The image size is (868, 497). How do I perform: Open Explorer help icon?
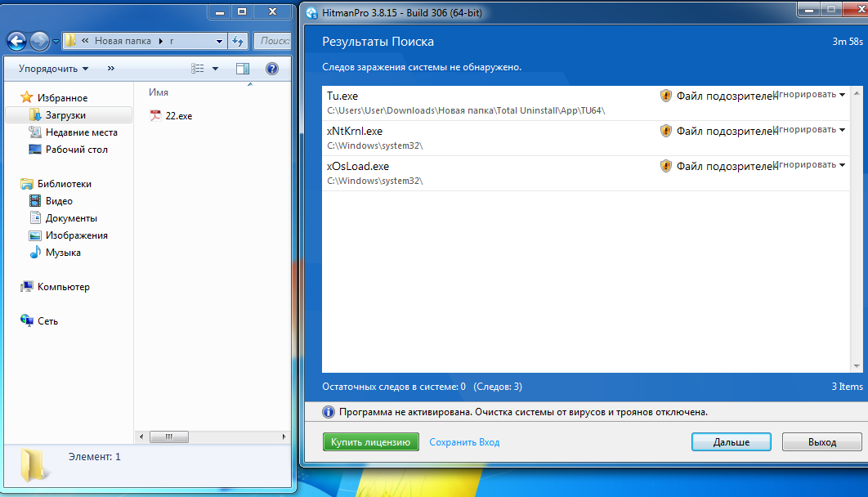[272, 69]
